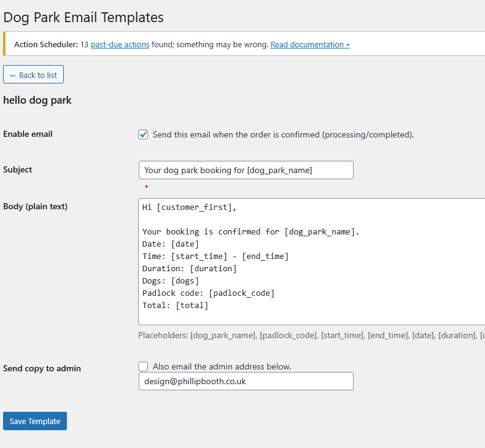The height and width of the screenshot is (448, 485).
Task: Click the 'Send copy to admin' label
Action: click(x=42, y=369)
